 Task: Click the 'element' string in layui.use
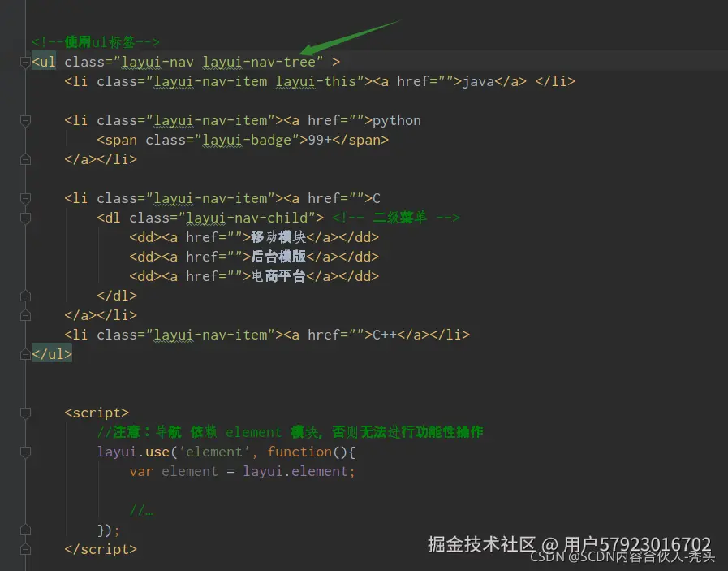click(x=214, y=452)
